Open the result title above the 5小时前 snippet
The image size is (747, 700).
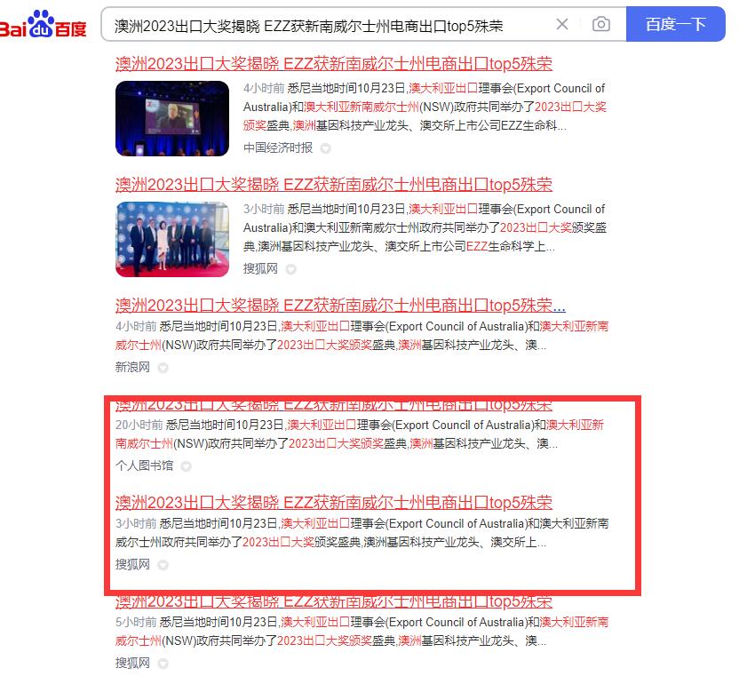334,601
